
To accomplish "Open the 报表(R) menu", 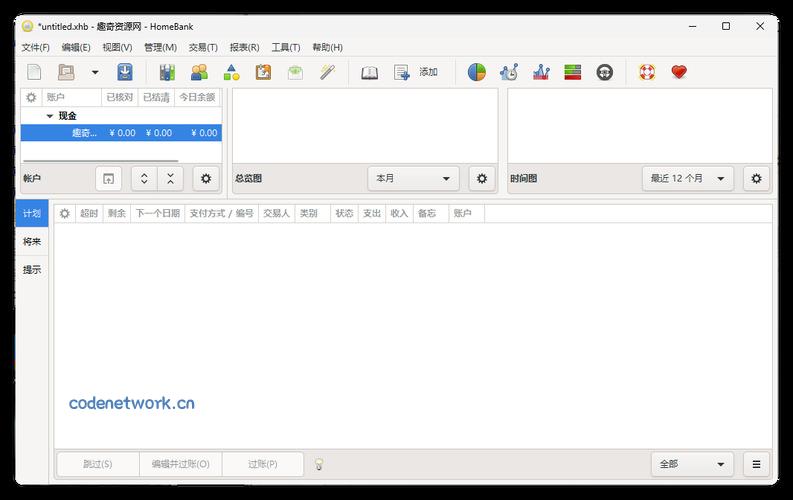I will point(244,47).
